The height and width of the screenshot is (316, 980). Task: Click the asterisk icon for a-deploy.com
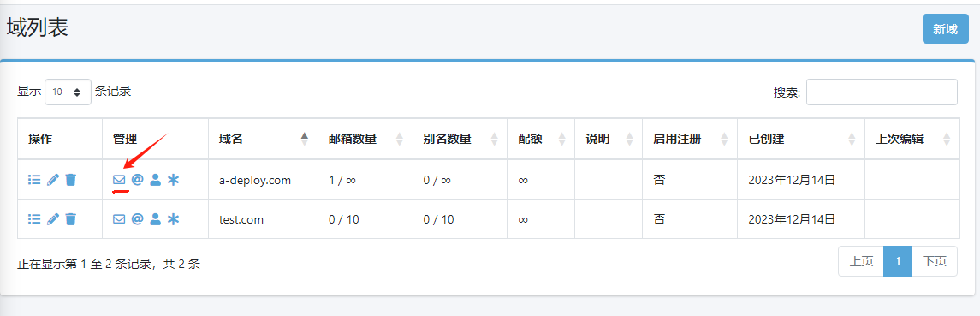173,180
